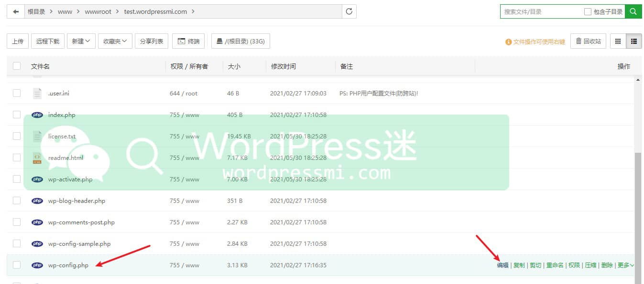Open the recycle bin (回收站)
Viewport: 644px width, 284px height.
click(x=588, y=42)
